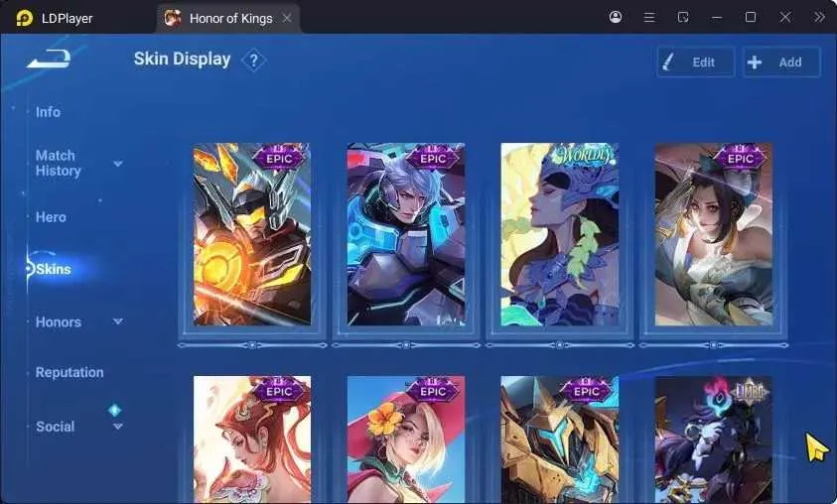Image resolution: width=837 pixels, height=504 pixels.
Task: Expand the LDPlayer side toolbar double arrow
Action: tap(819, 17)
